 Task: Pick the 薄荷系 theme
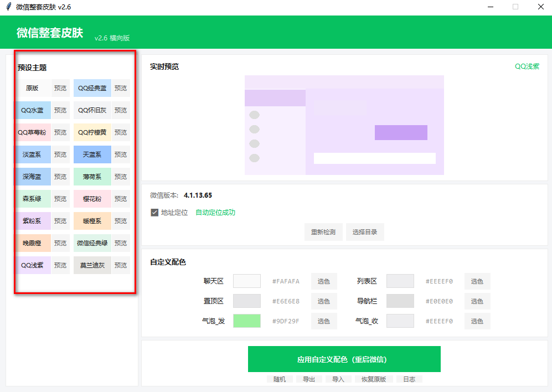coord(92,177)
